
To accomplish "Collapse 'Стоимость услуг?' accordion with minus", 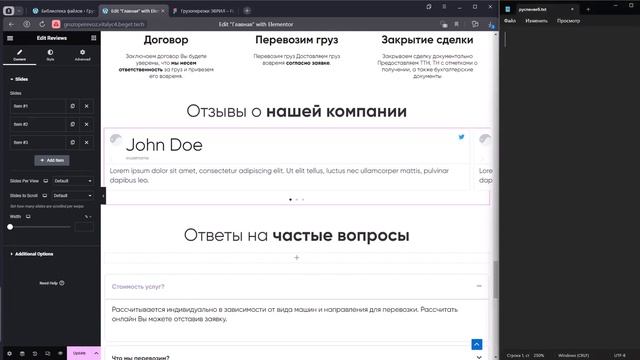I will point(479,286).
